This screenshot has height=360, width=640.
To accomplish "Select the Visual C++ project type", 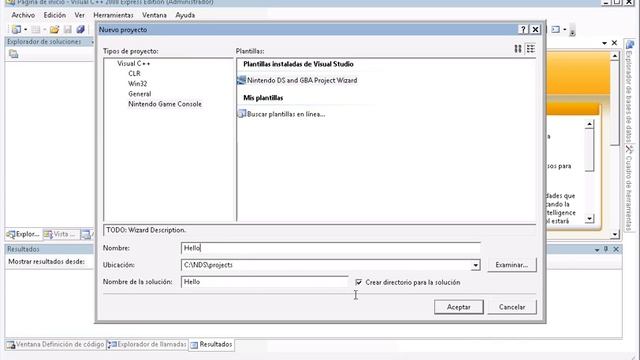I will click(134, 64).
